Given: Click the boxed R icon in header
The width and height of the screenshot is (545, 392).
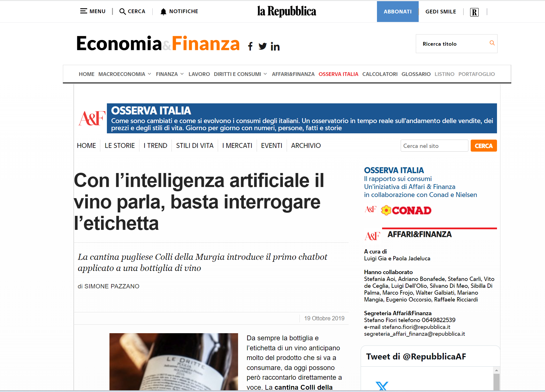Looking at the screenshot, I should (x=474, y=12).
